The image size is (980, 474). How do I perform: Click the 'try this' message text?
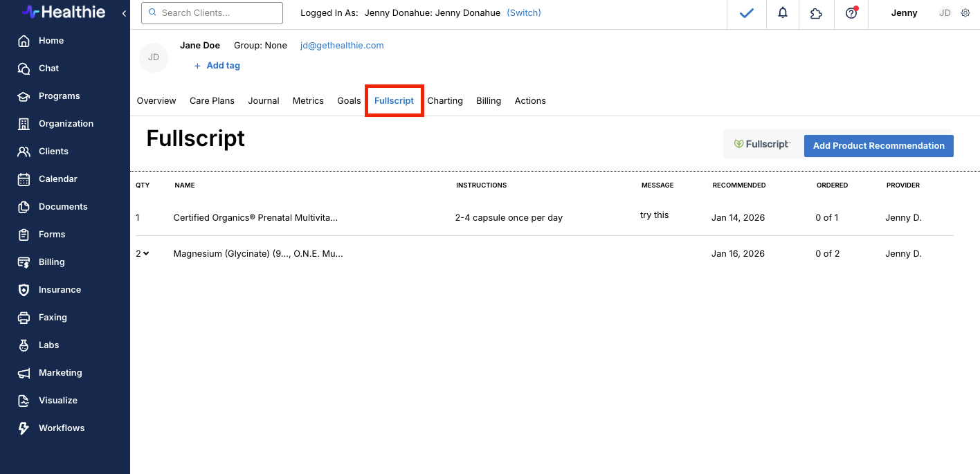pyautogui.click(x=654, y=215)
